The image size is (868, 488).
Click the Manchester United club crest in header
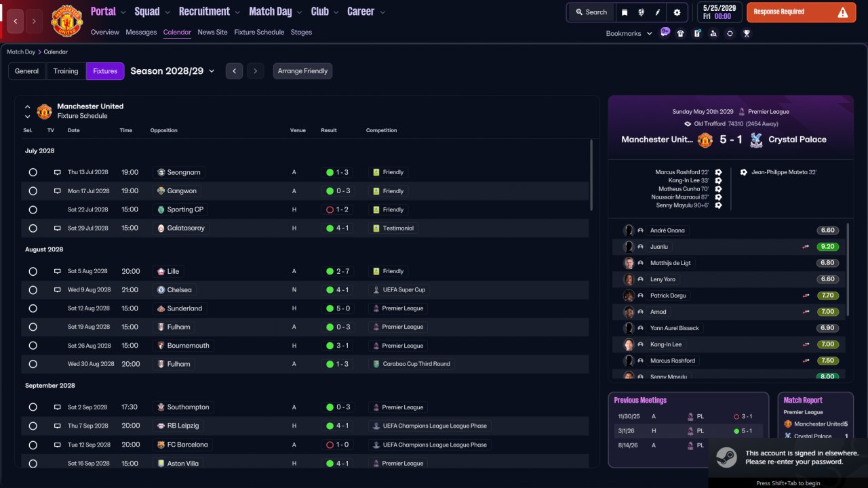[66, 21]
